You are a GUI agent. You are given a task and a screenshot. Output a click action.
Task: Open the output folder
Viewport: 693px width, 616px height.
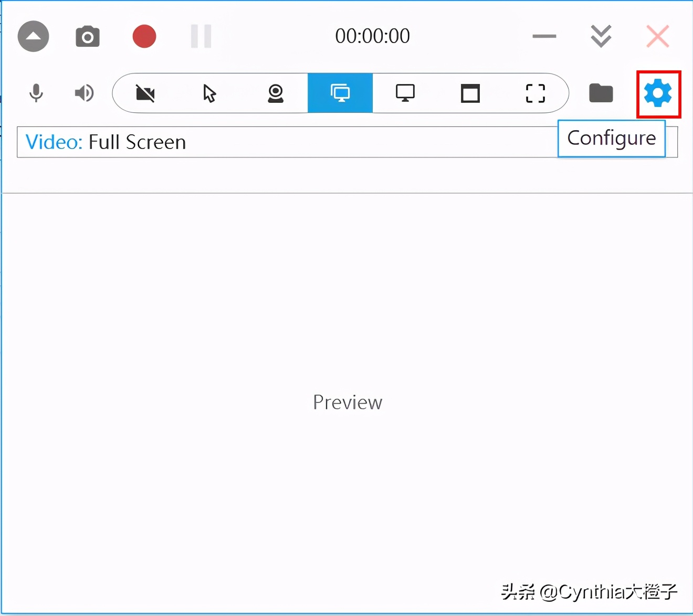[x=601, y=93]
